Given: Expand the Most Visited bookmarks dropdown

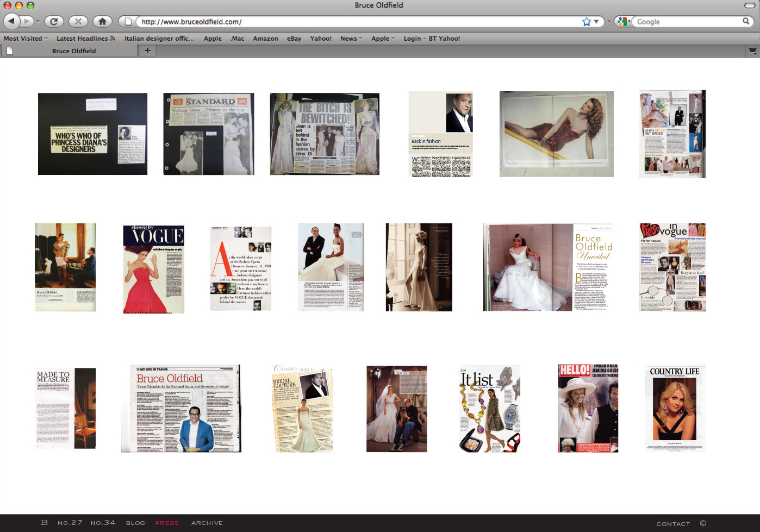Looking at the screenshot, I should 26,39.
